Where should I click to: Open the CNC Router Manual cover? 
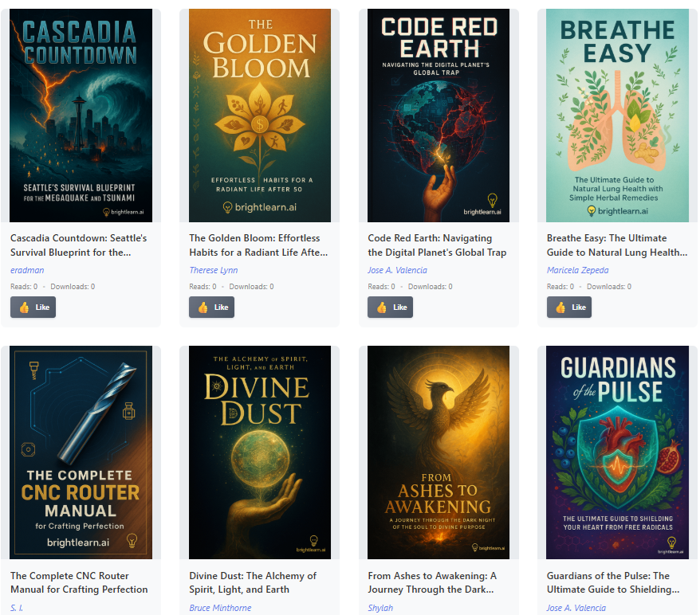81,452
